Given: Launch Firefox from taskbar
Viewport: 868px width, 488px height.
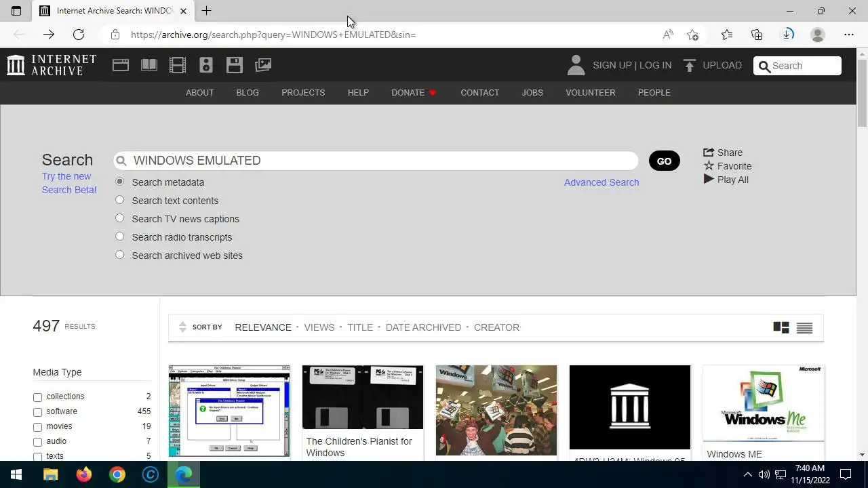Looking at the screenshot, I should [84, 474].
